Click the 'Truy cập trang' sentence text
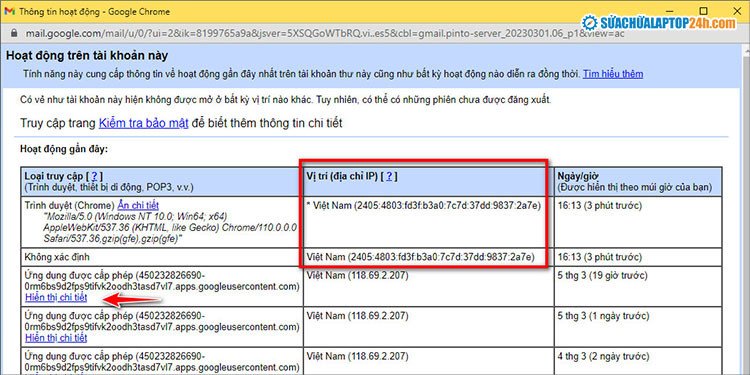750x375 pixels. [181, 123]
